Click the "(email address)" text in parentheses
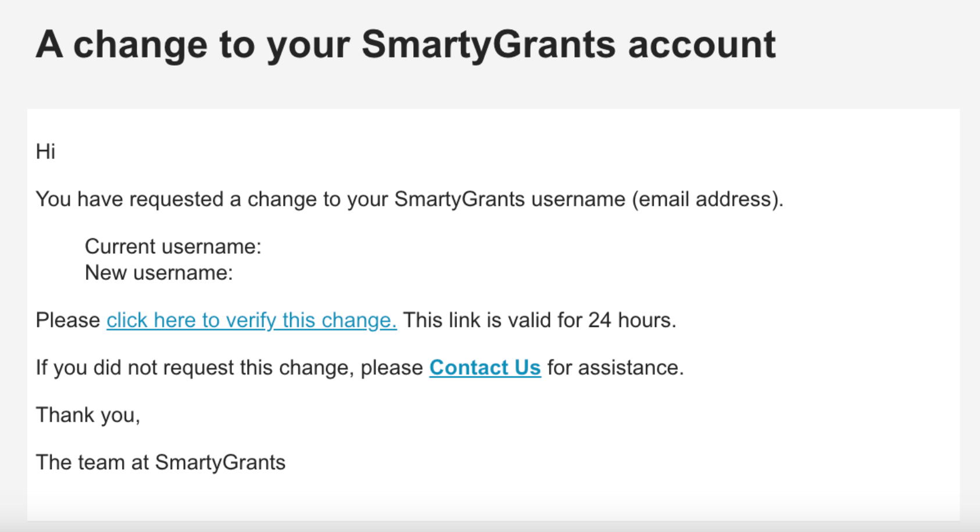This screenshot has height=532, width=980. pos(707,199)
